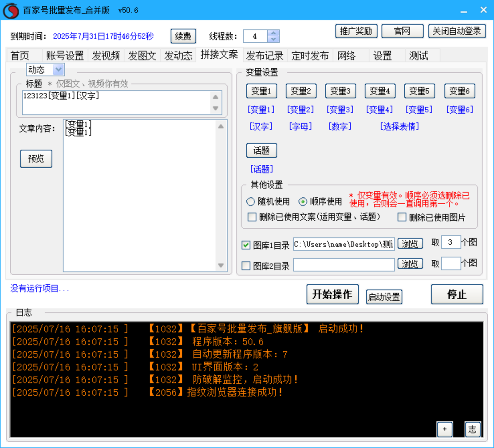
Task: Click 变量4 button
Action: [380, 91]
